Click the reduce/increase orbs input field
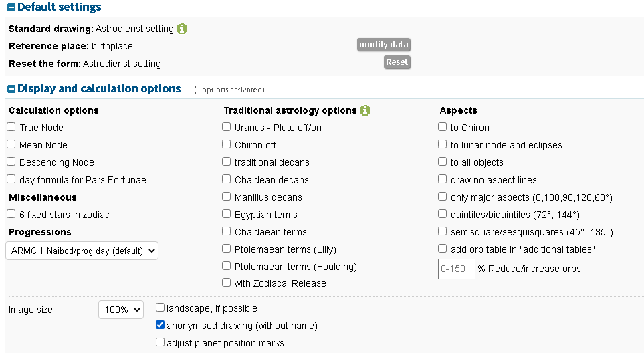Image resolution: width=644 pixels, height=353 pixels. (x=456, y=269)
